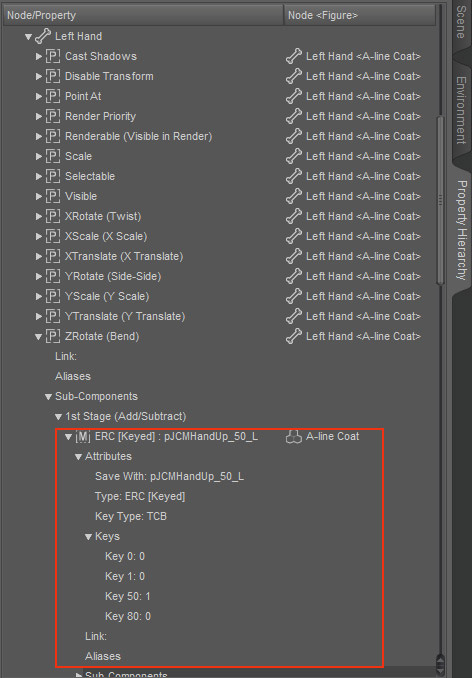Collapse the ZRotate (Bend) property
The width and height of the screenshot is (472, 678).
click(39, 336)
